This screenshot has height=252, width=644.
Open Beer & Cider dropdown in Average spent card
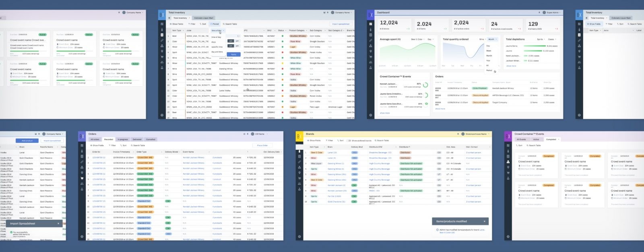coord(417,39)
